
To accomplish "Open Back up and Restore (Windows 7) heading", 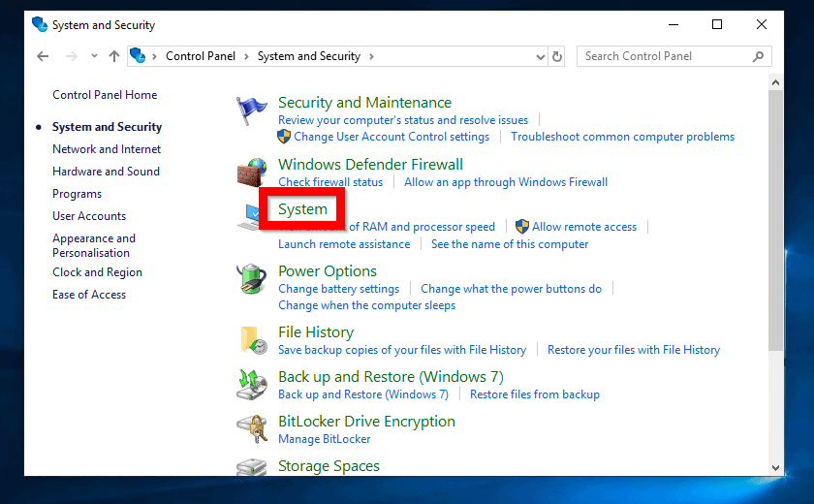I will coord(391,376).
